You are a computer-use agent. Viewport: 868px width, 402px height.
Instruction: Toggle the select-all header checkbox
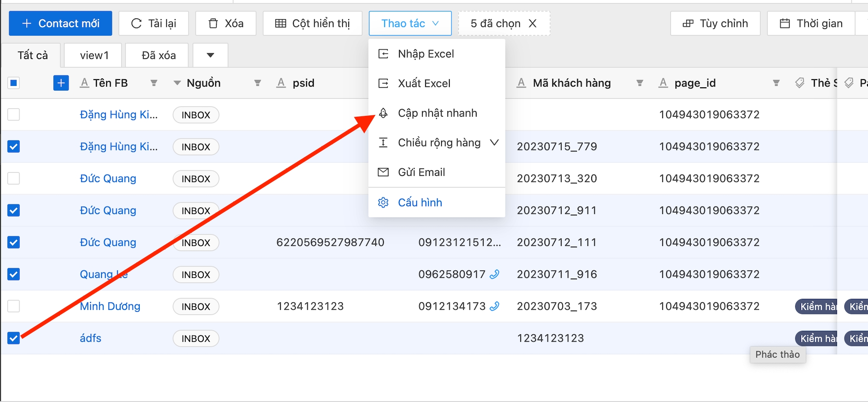click(x=14, y=83)
